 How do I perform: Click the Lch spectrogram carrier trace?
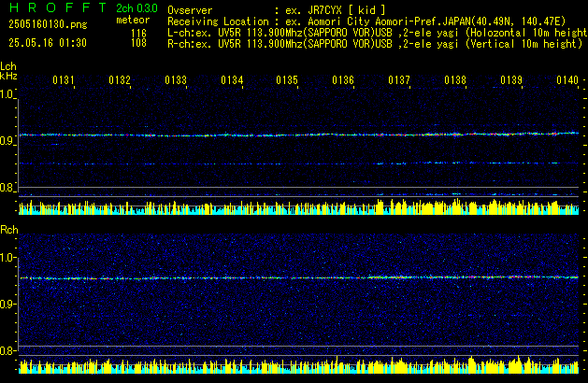pos(299,135)
